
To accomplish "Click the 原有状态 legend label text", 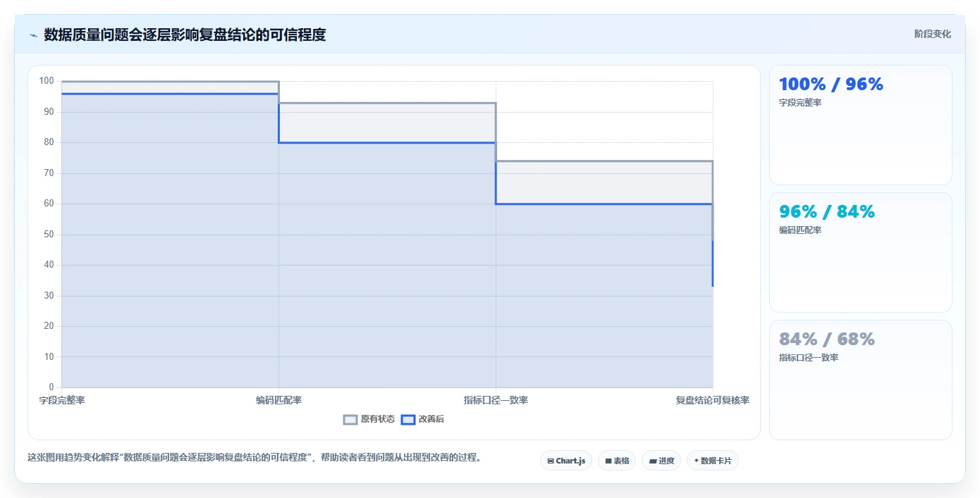I will pos(378,419).
